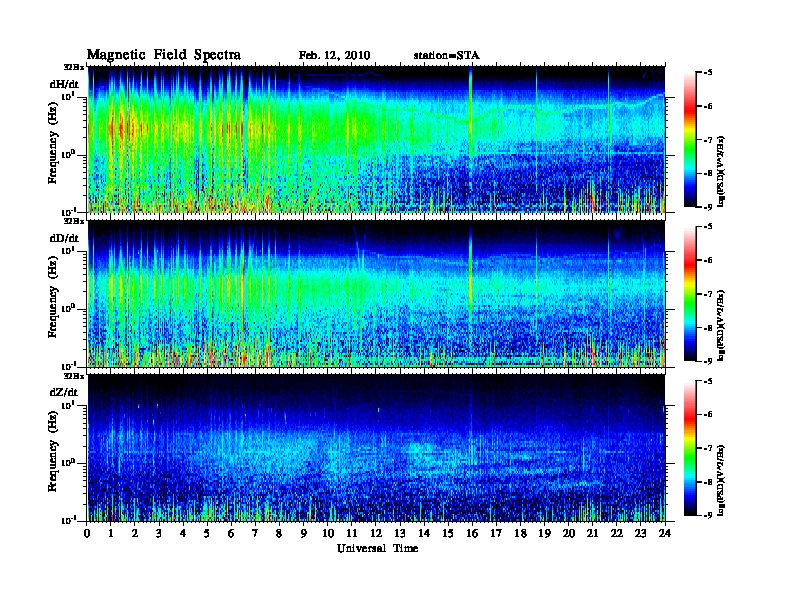The image size is (792, 612).
Task: Click the -5 tick on the dZ/dt color scale
Action: coord(708,381)
